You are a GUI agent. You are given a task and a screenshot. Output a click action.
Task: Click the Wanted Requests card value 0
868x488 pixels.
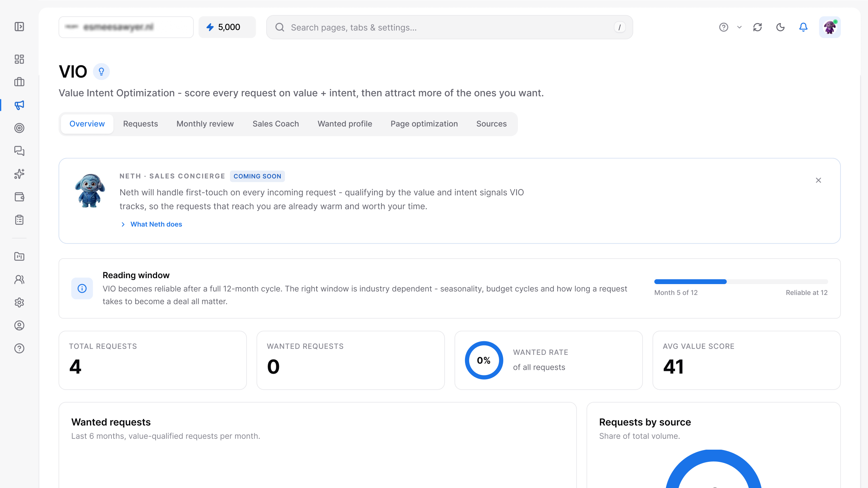pos(273,367)
